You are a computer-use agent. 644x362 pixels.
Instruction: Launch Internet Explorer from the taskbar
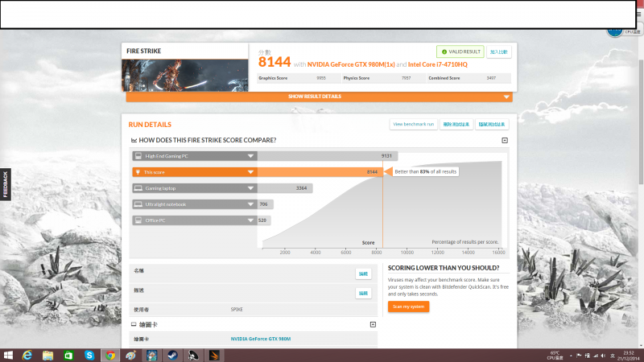click(27, 356)
